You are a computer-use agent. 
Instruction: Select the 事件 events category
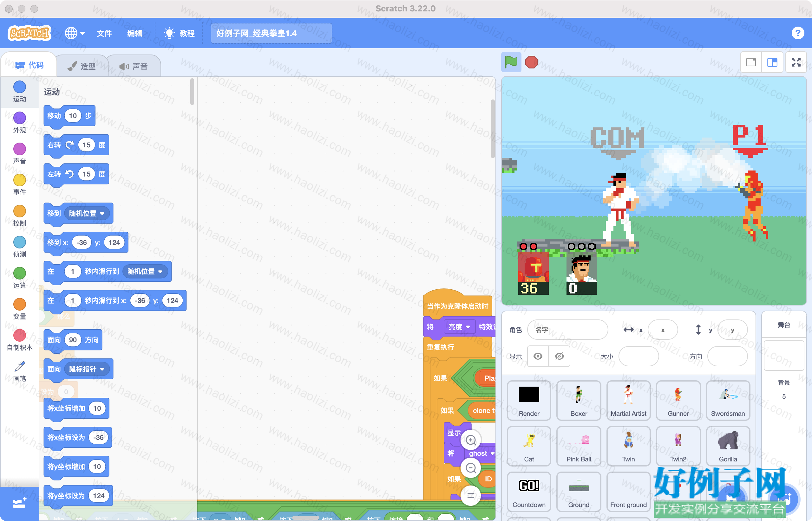[x=19, y=185]
